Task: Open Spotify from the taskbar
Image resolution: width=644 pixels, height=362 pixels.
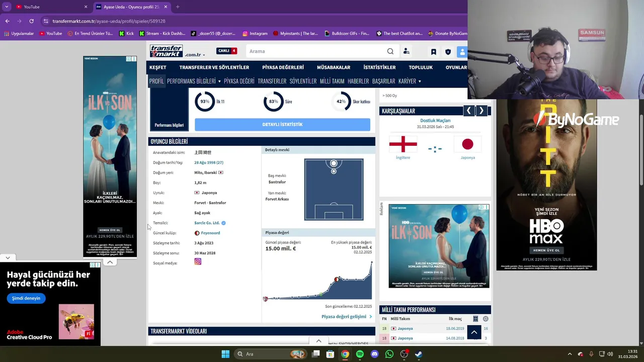Action: point(360,354)
